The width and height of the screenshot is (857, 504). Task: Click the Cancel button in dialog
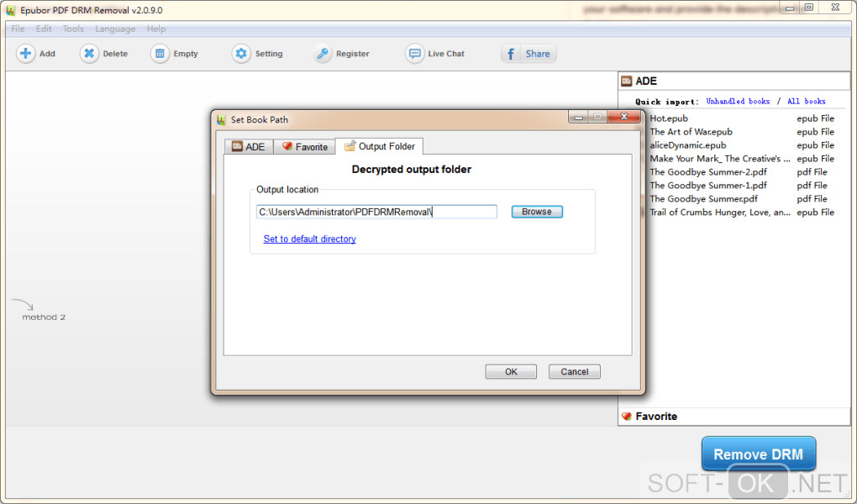pyautogui.click(x=575, y=372)
